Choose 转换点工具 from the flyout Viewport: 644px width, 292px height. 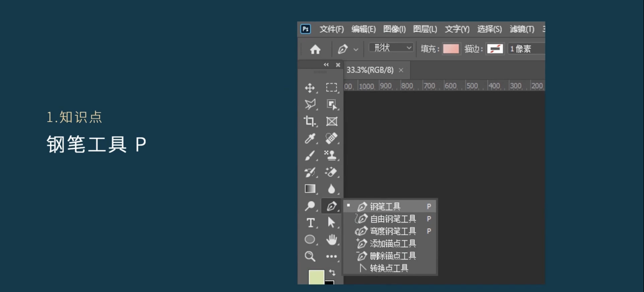(x=389, y=269)
